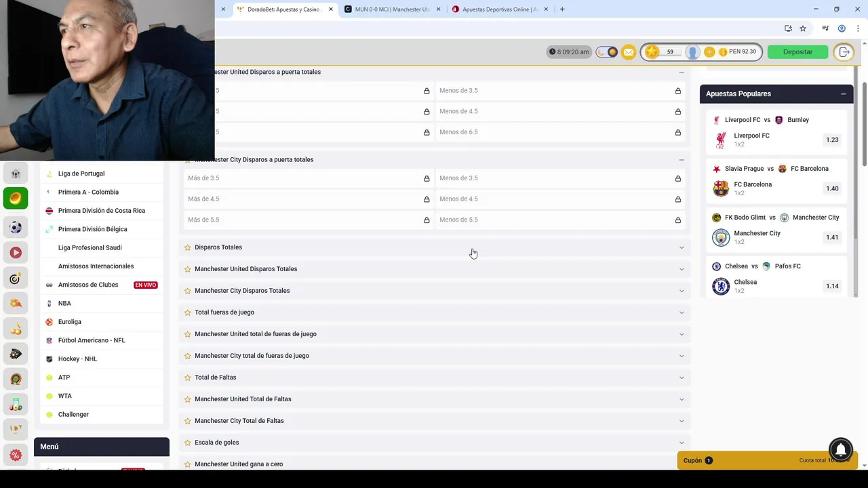Open the Cupón bet slip bar
Viewport: 868px width, 488px height.
coord(766,460)
